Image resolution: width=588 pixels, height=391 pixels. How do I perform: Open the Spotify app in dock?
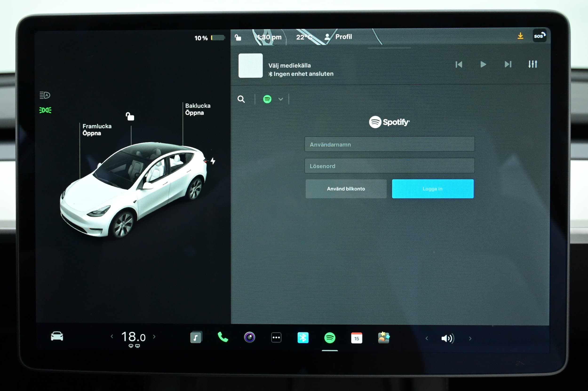point(330,338)
